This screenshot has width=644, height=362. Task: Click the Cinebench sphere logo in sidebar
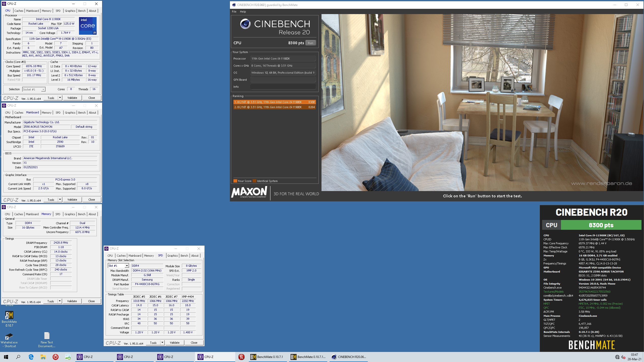[245, 24]
